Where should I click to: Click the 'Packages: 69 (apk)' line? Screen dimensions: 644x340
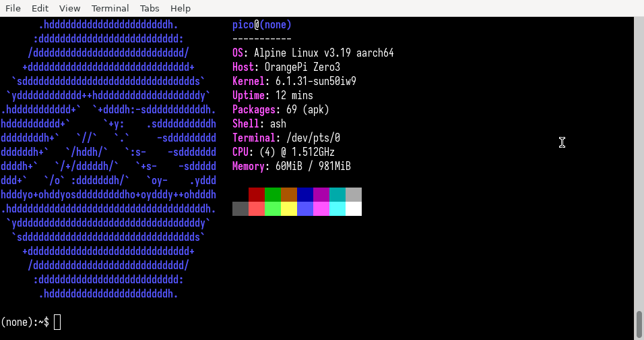pyautogui.click(x=281, y=110)
